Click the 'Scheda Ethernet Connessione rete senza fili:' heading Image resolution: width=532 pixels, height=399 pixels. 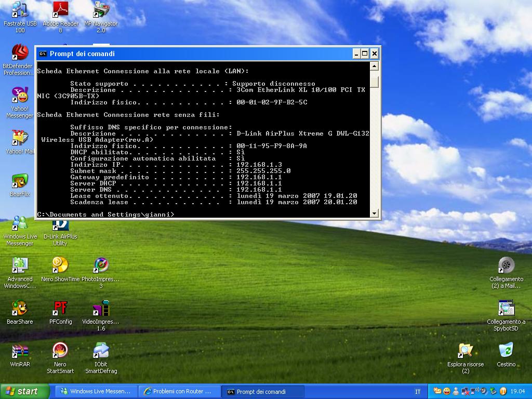coord(128,115)
